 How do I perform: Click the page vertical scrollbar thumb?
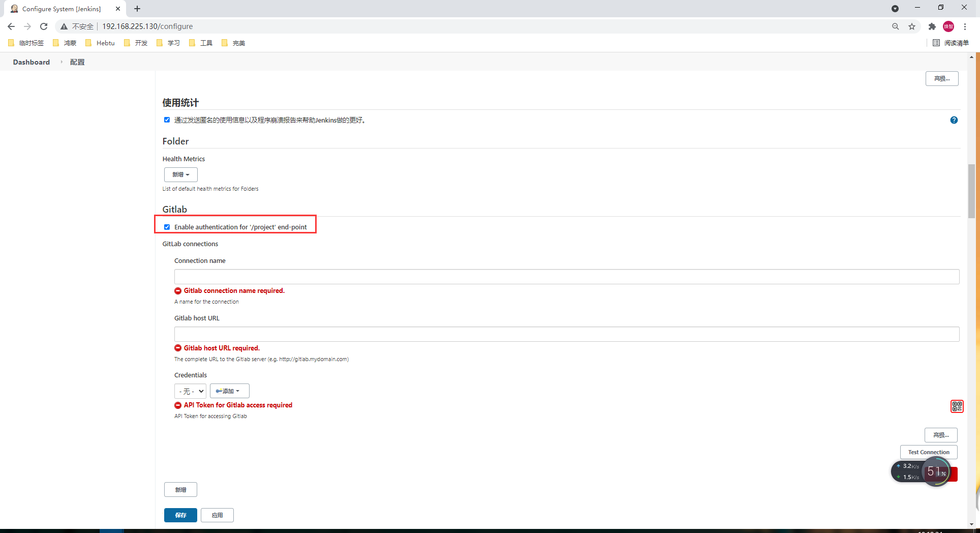point(971,191)
